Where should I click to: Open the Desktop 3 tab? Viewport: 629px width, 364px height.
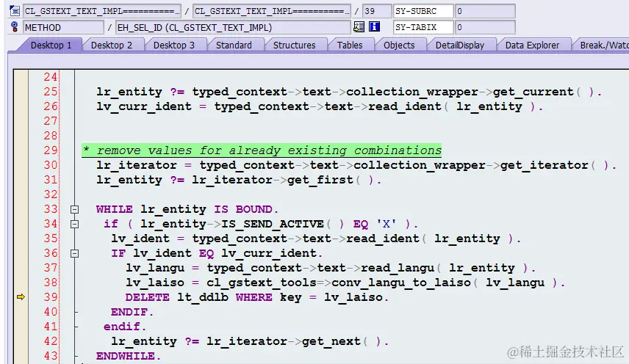coord(174,45)
